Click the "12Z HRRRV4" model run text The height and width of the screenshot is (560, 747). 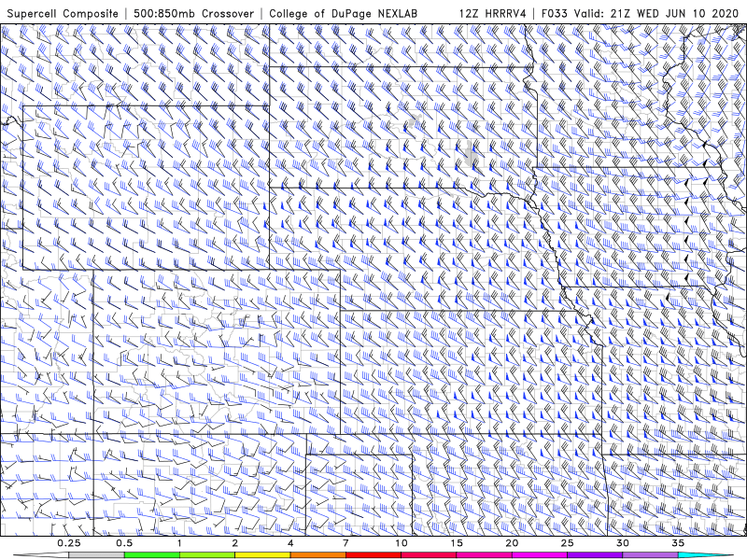[493, 13]
